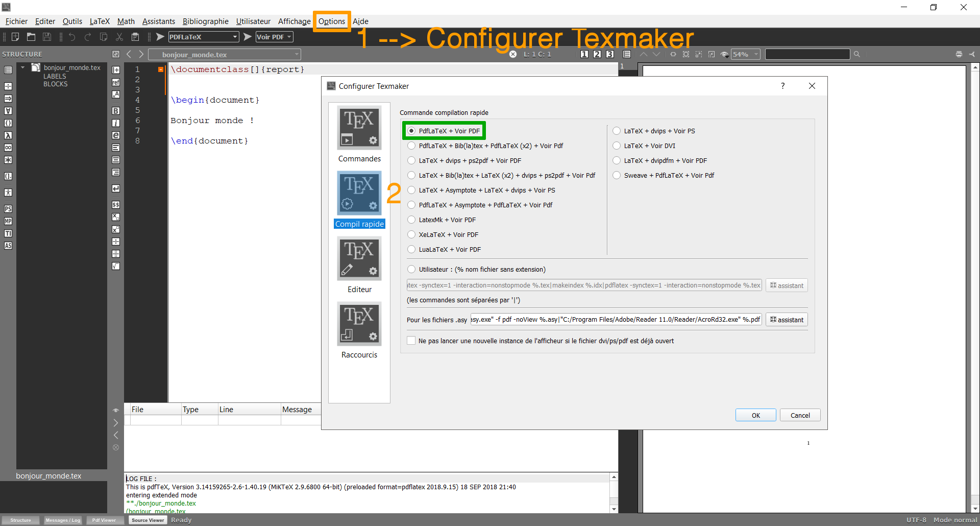The width and height of the screenshot is (980, 526).
Task: Expand the Voir PDF dropdown
Action: click(x=274, y=37)
